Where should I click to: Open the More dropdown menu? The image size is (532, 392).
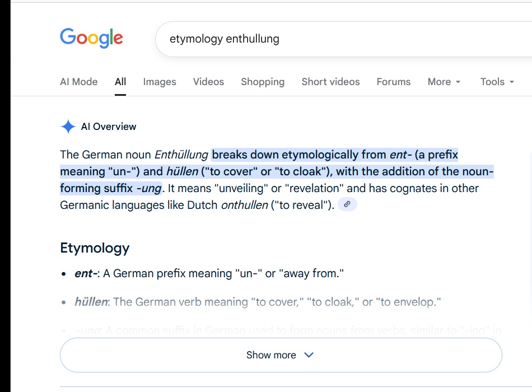pos(444,82)
